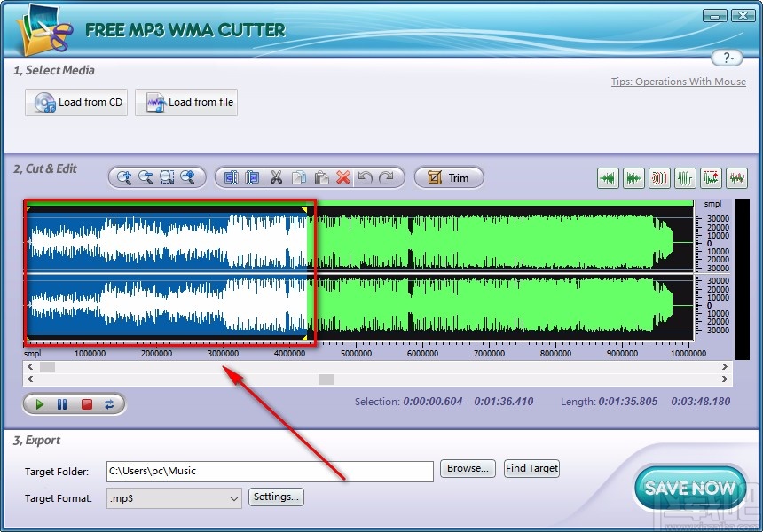Load audio from file

coord(186,102)
